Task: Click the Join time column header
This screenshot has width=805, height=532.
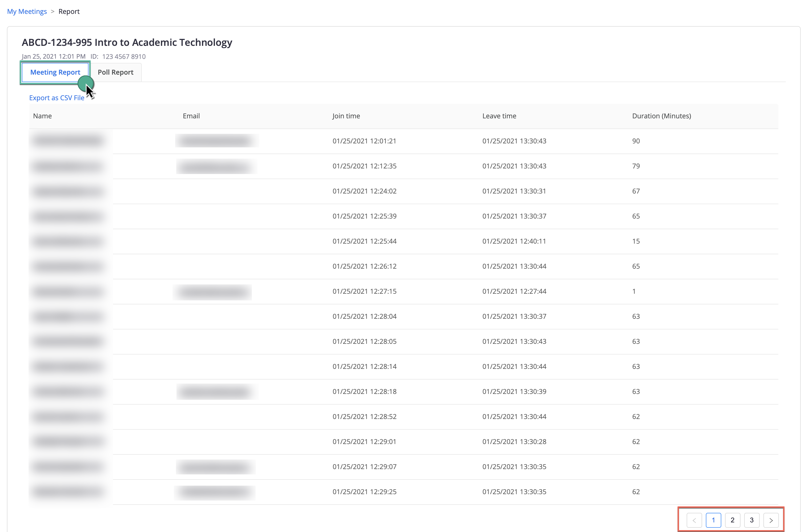Action: 346,116
